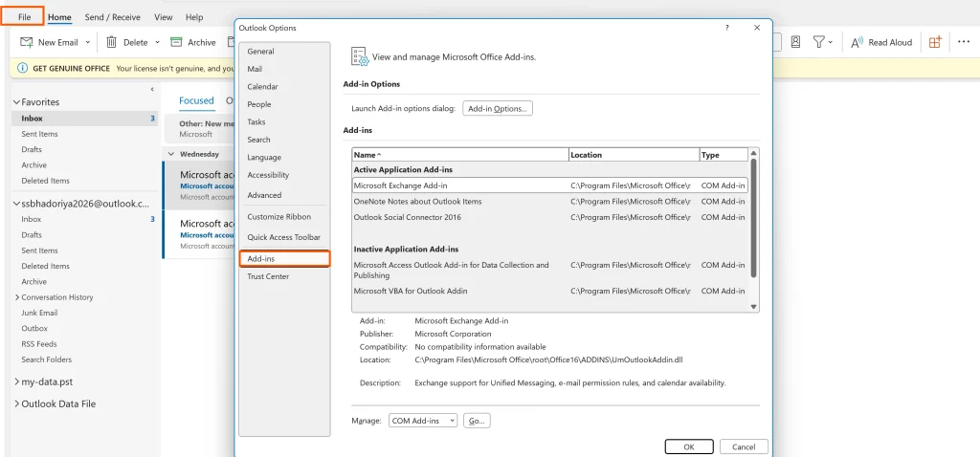
Task: Open Sent Items under Favorites
Action: (39, 134)
